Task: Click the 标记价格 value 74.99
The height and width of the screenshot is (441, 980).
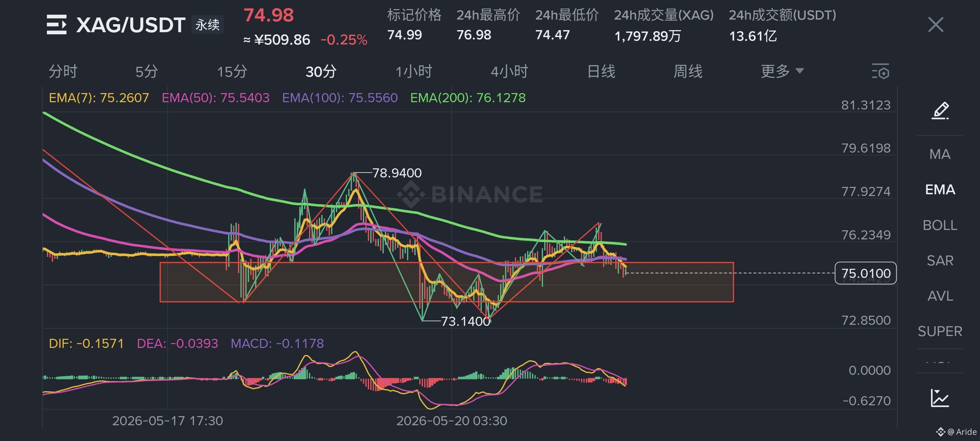Action: (x=404, y=35)
